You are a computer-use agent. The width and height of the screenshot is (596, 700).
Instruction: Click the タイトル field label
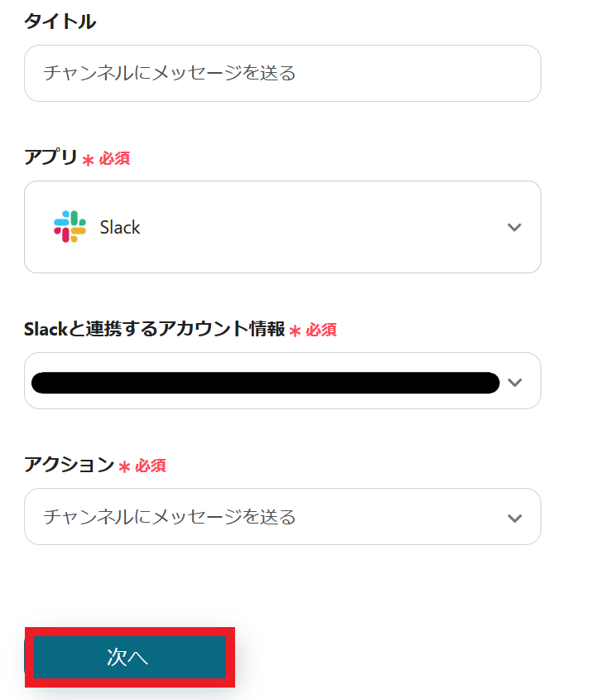click(x=60, y=22)
